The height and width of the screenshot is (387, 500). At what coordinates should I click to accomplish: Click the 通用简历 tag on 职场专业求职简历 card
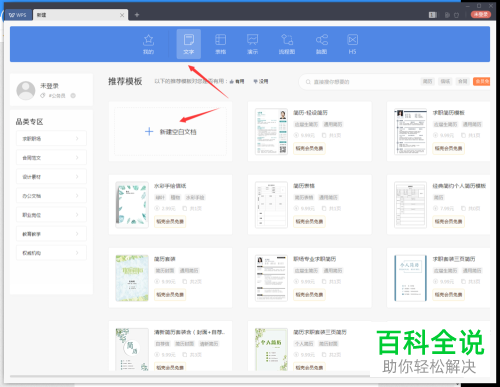(333, 270)
